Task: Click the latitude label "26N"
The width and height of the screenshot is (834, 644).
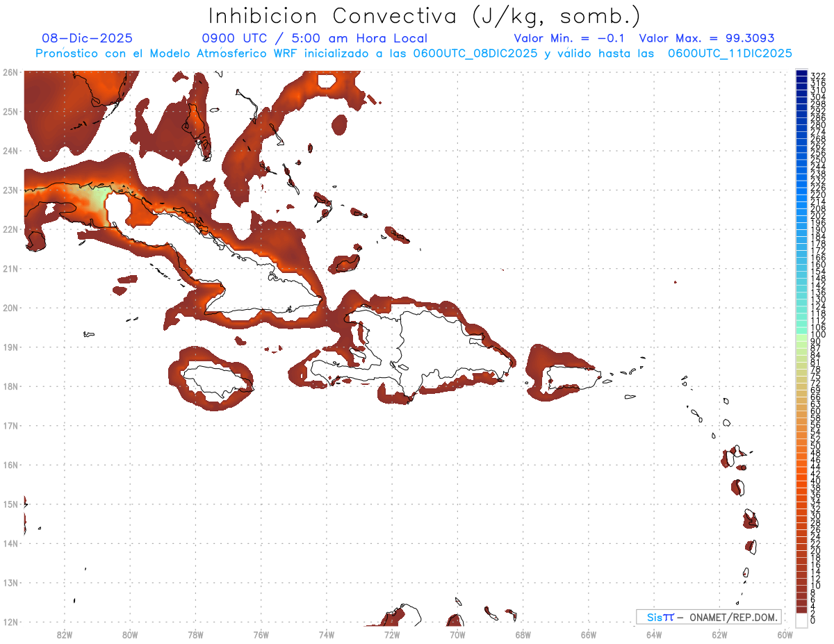Action: click(10, 72)
